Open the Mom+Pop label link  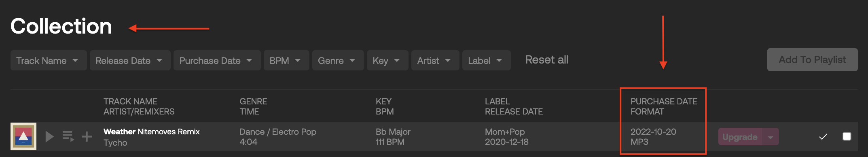point(505,132)
